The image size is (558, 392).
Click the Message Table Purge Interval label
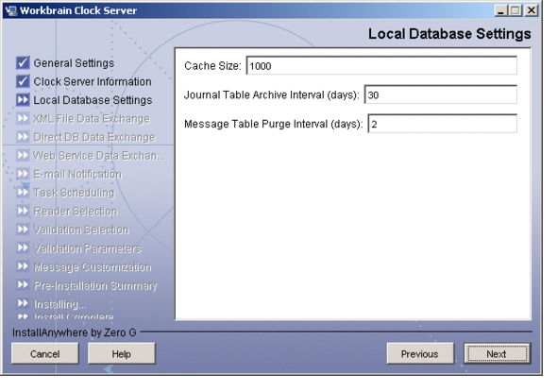(x=273, y=125)
